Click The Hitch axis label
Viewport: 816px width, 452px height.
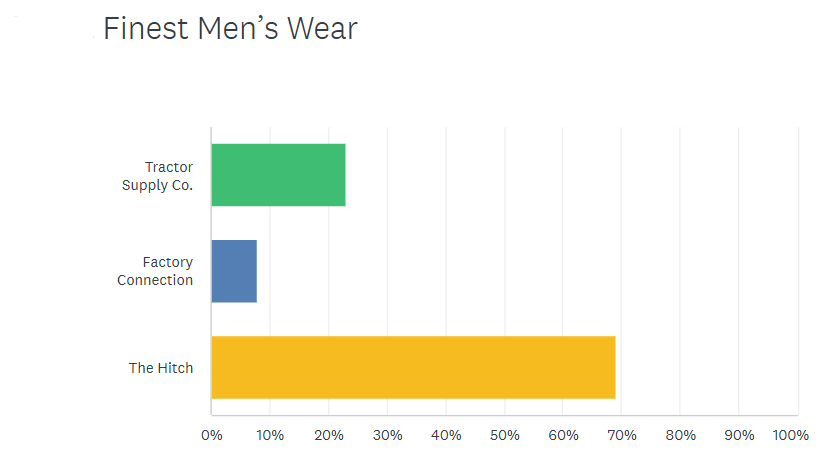161,368
